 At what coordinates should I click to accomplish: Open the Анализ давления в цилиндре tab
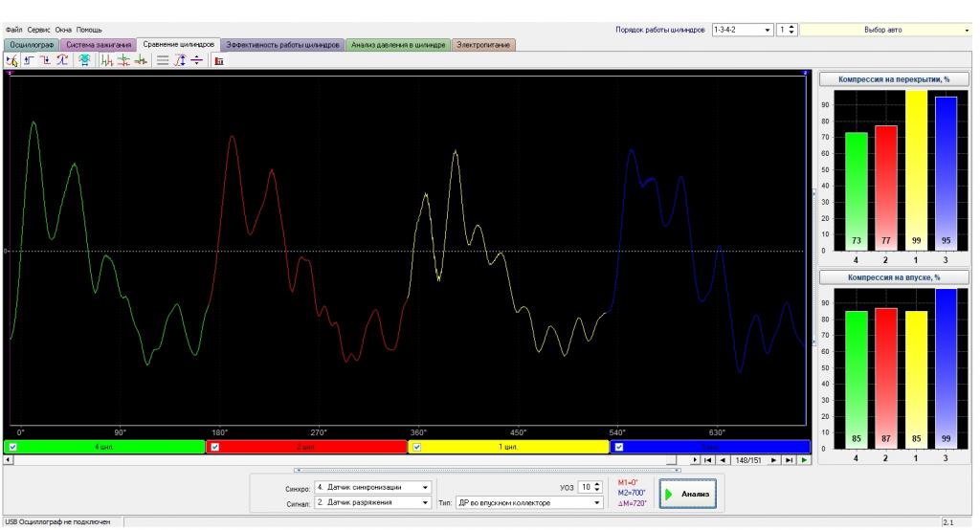[398, 45]
